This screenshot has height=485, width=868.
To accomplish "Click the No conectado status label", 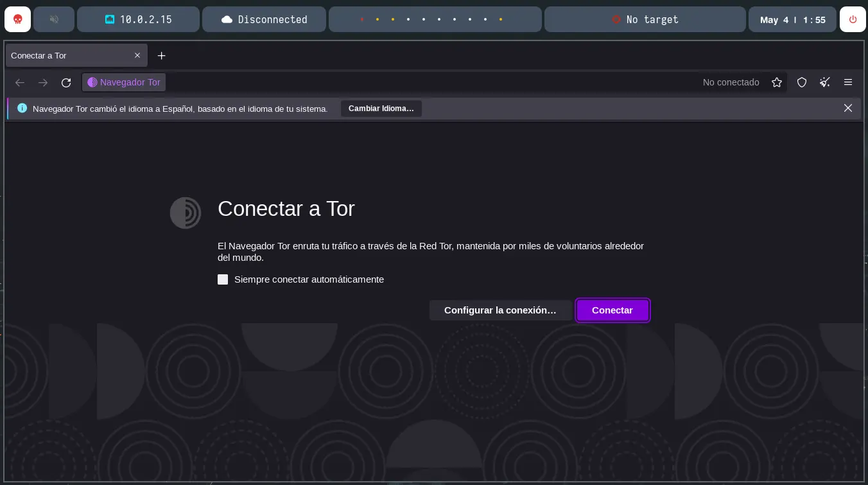I will click(731, 82).
